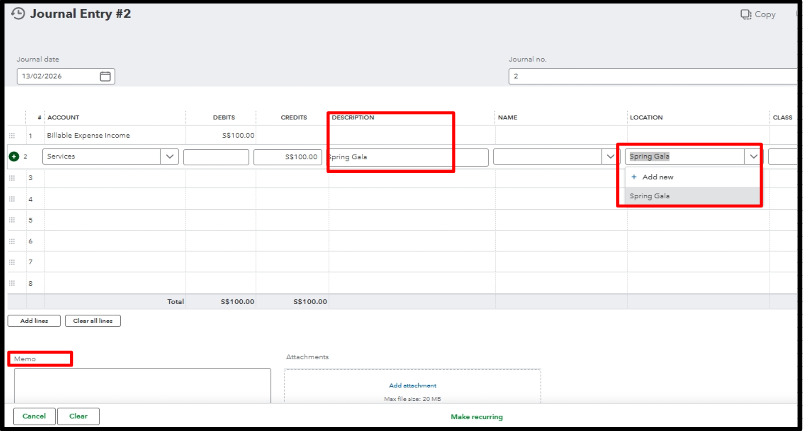Grab the drag handle icon of row 1

coord(13,135)
